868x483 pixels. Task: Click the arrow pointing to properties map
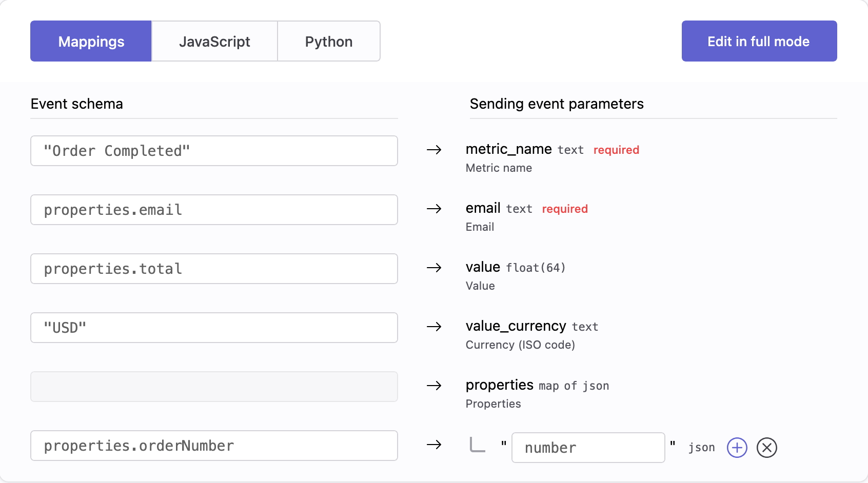(434, 386)
